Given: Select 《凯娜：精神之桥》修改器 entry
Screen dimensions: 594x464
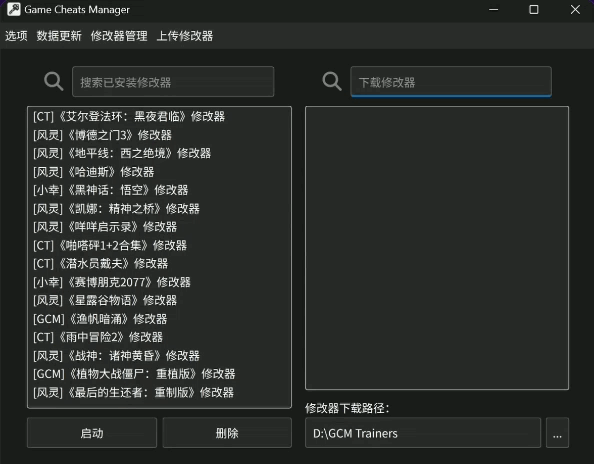Looking at the screenshot, I should click(x=159, y=209).
